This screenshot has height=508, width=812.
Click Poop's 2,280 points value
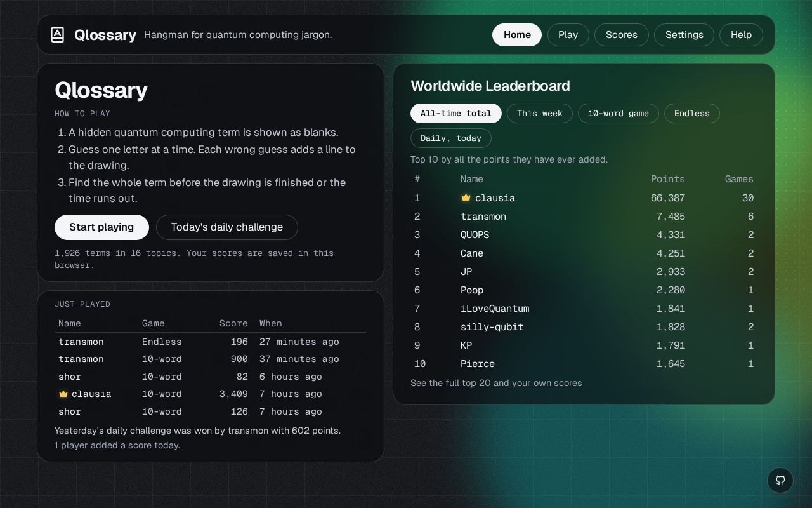pos(671,290)
